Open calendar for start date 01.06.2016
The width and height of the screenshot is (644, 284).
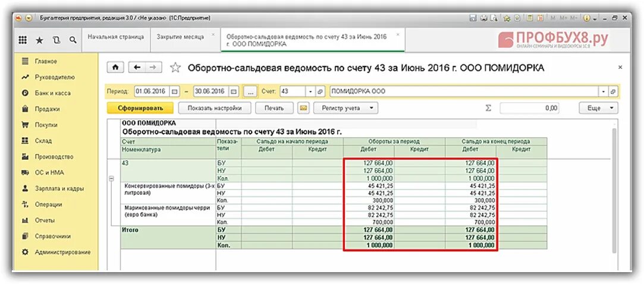175,91
